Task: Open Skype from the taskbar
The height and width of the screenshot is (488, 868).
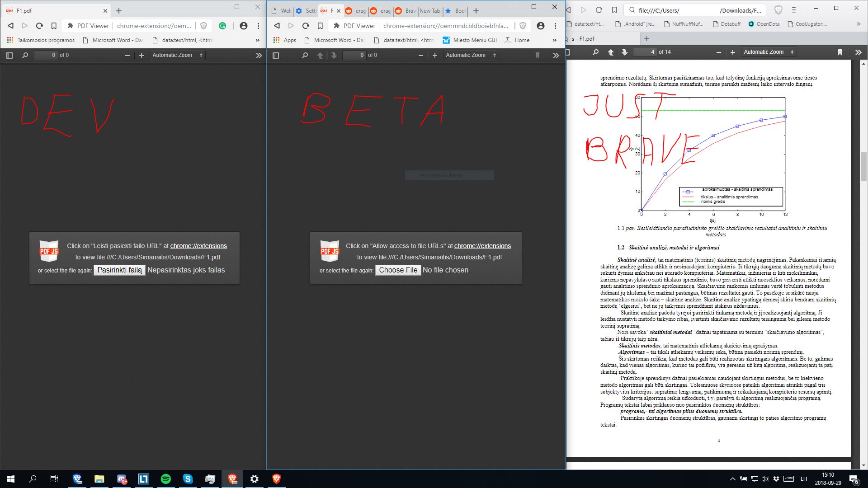Action: (188, 479)
